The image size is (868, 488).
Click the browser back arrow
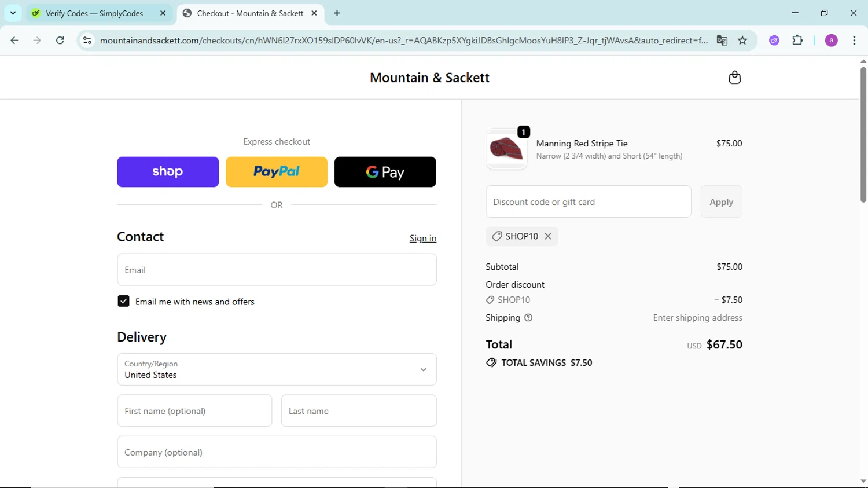point(14,41)
